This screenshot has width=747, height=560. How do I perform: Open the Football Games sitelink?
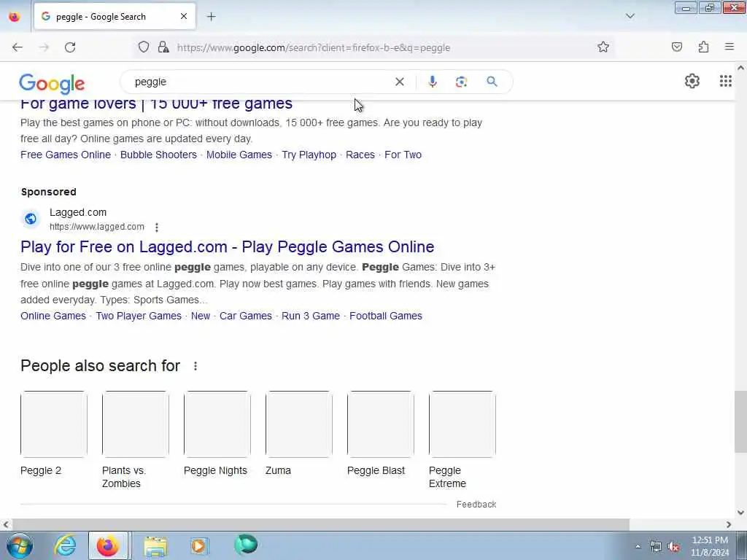(386, 316)
